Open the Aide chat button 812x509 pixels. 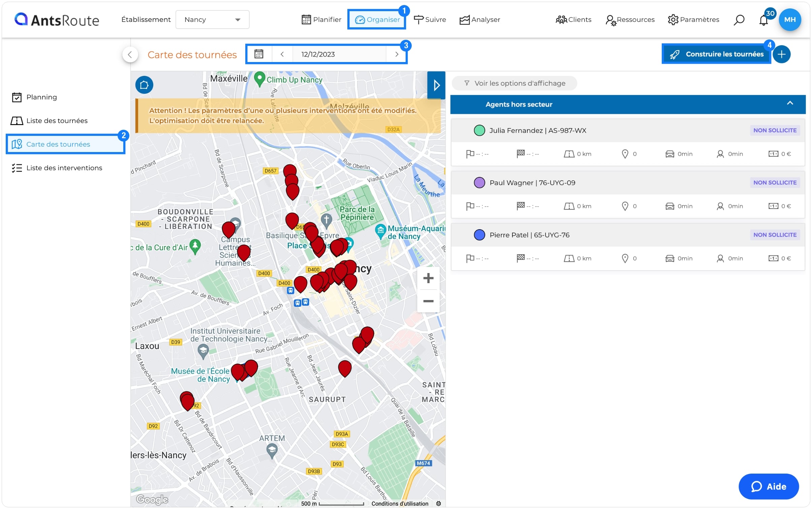(768, 486)
